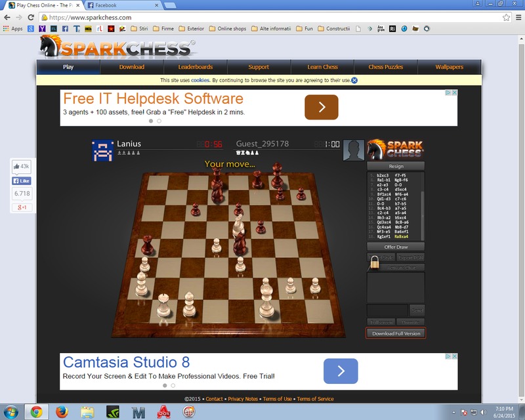Open the Alte informatii bookmarks folder
This screenshot has height=420, width=525.
coord(271,29)
